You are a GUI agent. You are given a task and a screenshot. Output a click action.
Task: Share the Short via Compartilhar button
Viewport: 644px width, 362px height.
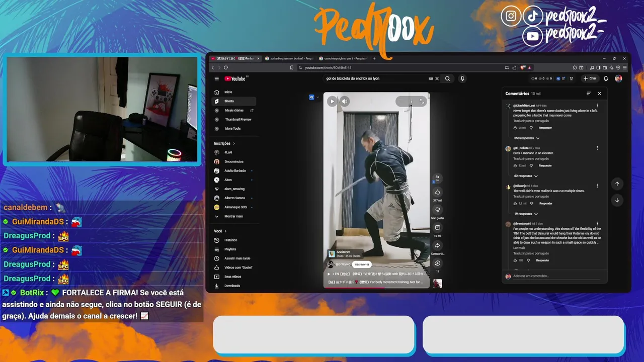click(x=437, y=246)
